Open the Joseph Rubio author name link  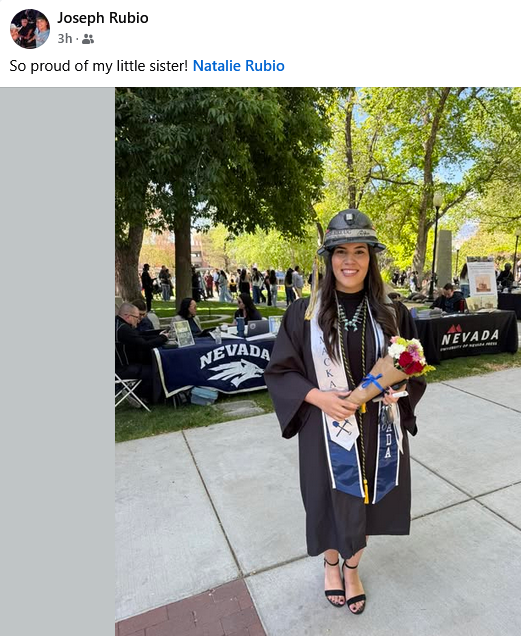[103, 18]
